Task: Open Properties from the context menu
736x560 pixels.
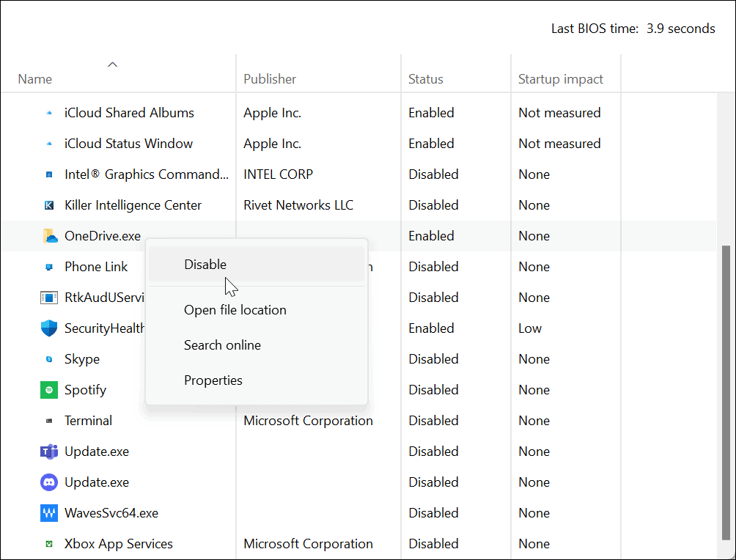Action: (x=213, y=380)
